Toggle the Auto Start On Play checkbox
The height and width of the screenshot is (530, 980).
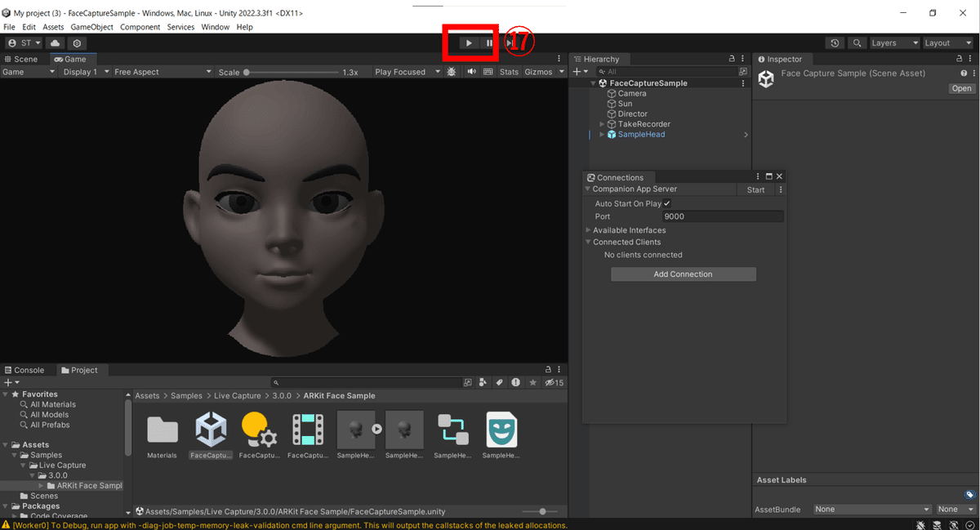667,203
